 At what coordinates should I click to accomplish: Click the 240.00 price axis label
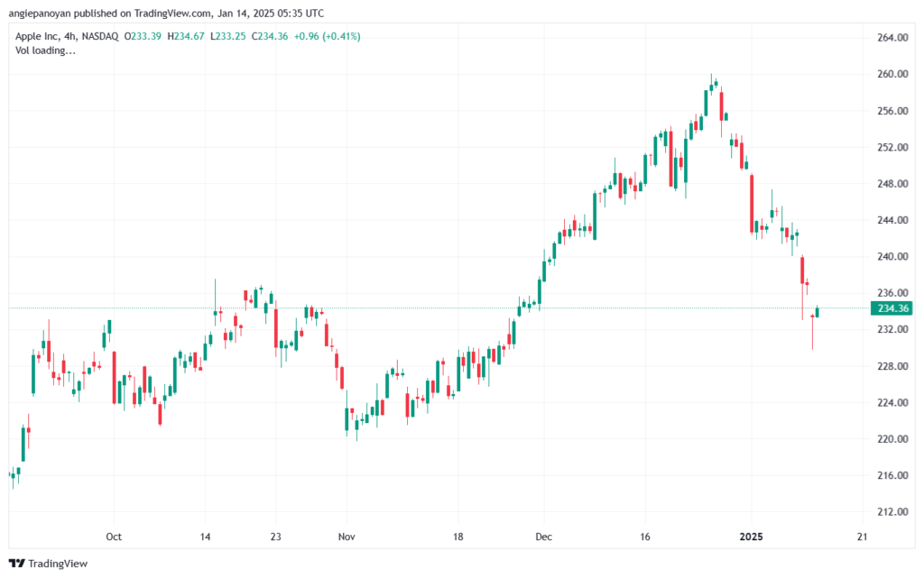tap(892, 257)
